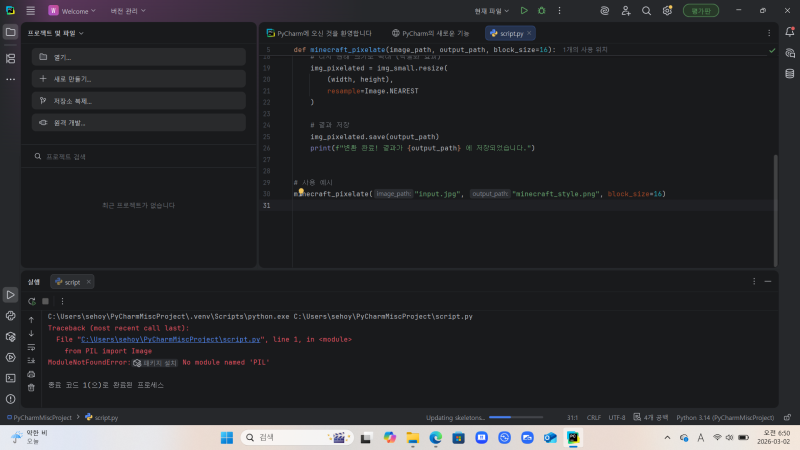Click the Windows taskbar search box

click(x=297, y=438)
